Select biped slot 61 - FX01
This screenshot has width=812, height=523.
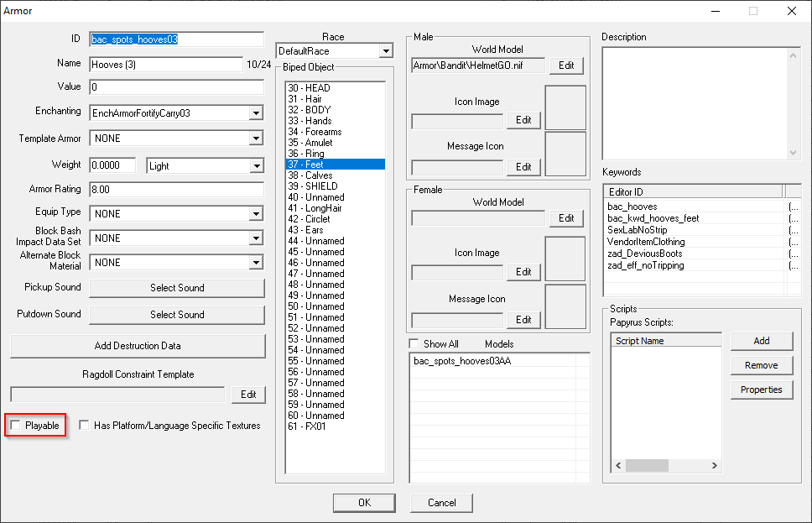click(x=336, y=426)
